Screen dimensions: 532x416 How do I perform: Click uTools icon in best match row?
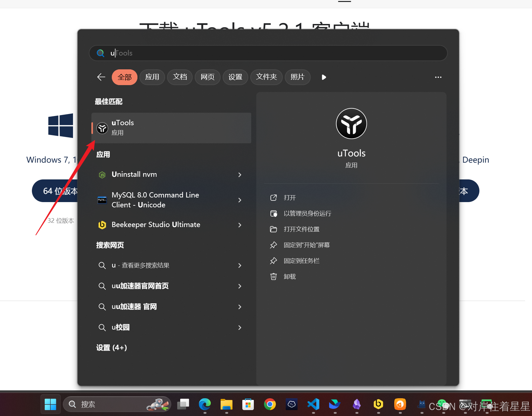click(102, 128)
